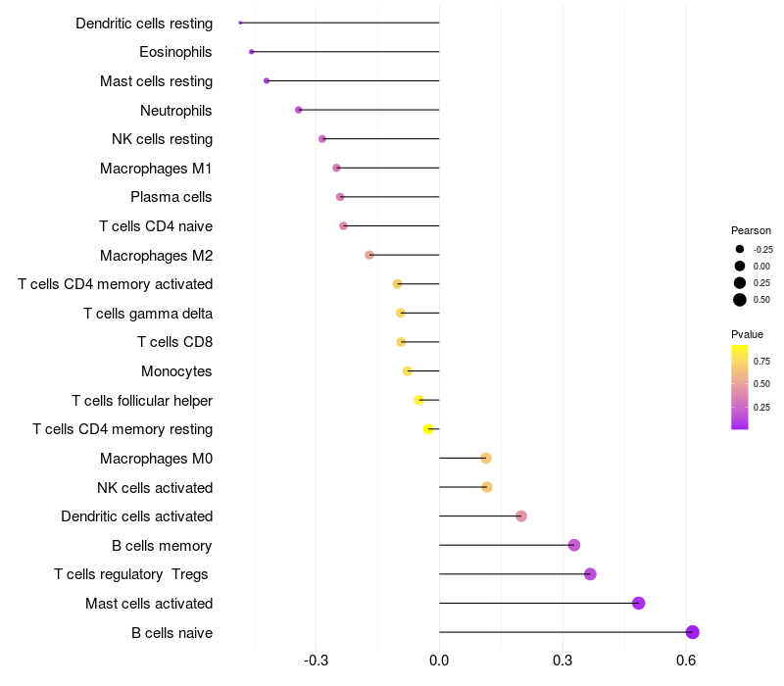
Task: Click the 0.25 Pearson legend circle
Action: click(740, 283)
